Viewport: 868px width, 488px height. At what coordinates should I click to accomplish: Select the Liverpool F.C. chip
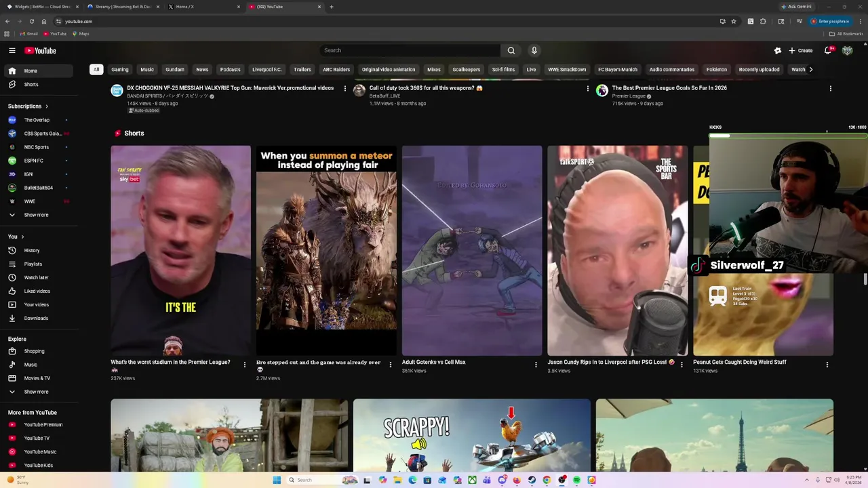[x=267, y=69]
